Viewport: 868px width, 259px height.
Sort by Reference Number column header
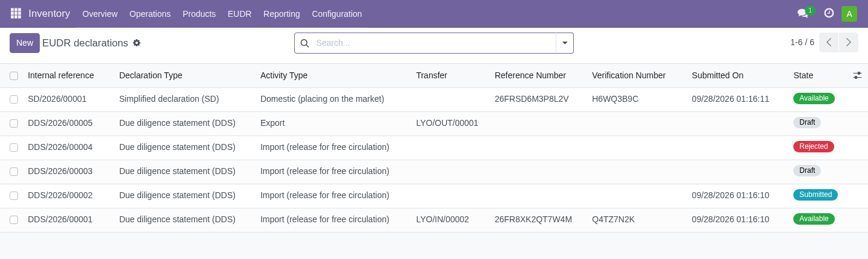(x=530, y=75)
